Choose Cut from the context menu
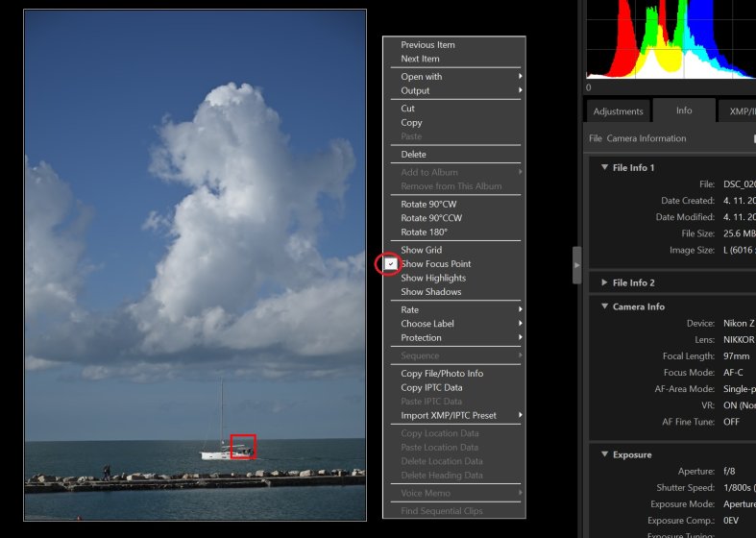756x538 pixels. [454, 109]
